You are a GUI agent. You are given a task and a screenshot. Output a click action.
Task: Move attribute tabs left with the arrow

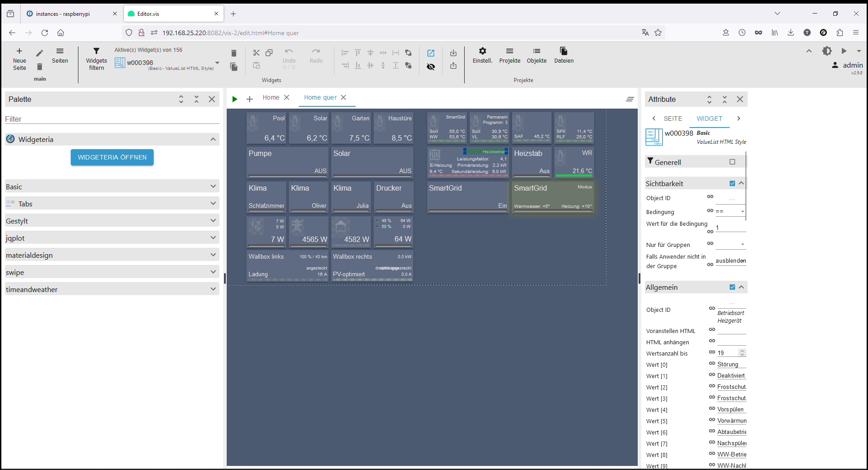pos(654,119)
